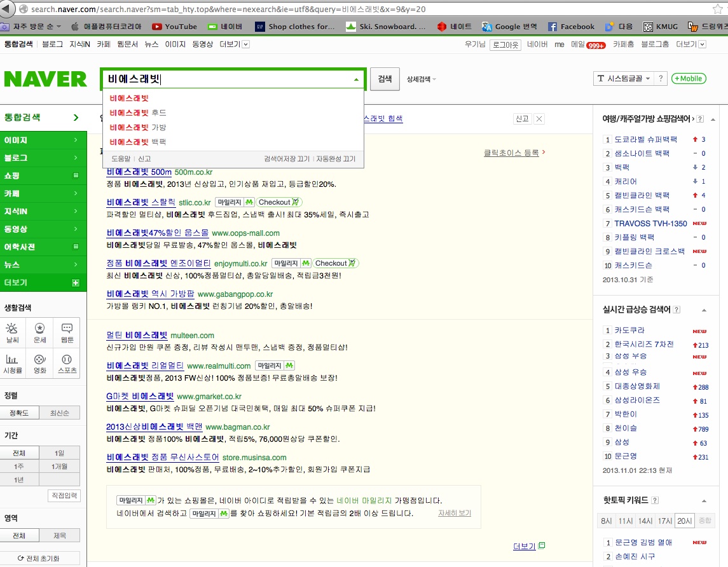
Task: Open 시스템글꼴 font dropdown
Action: pyautogui.click(x=624, y=78)
